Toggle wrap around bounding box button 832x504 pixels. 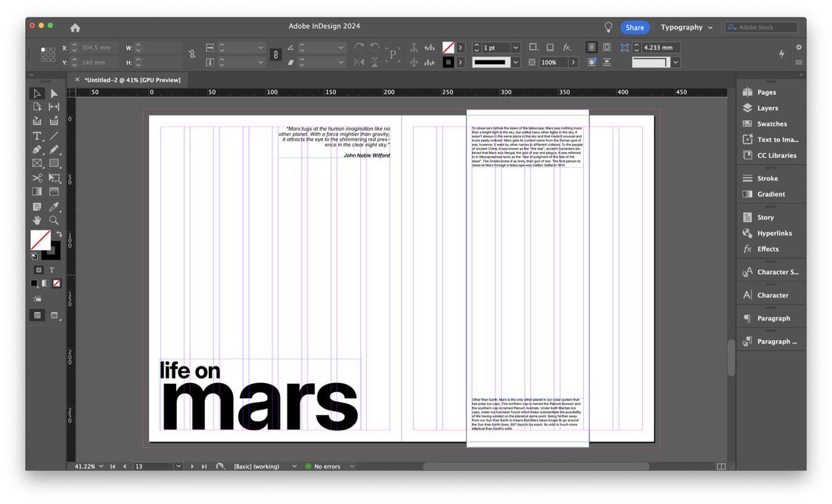[607, 47]
